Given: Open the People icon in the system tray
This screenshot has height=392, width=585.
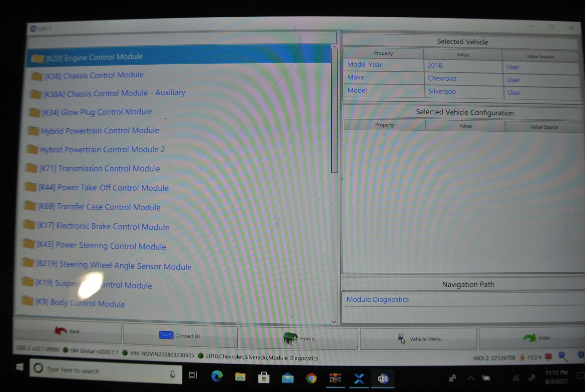Looking at the screenshot, I should click(453, 378).
